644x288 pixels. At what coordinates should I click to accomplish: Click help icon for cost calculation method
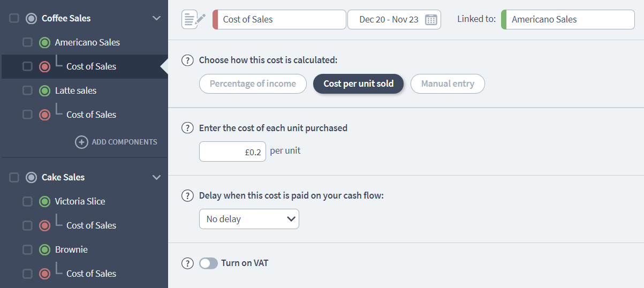click(x=187, y=60)
